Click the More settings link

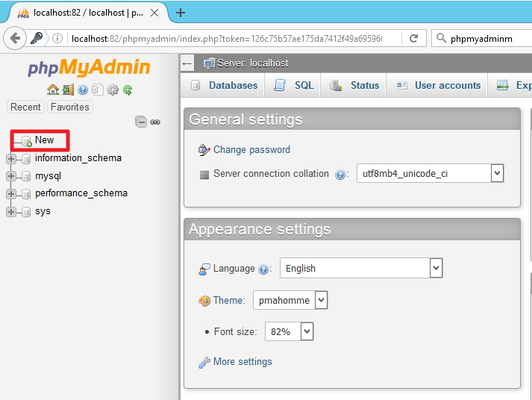point(242,362)
